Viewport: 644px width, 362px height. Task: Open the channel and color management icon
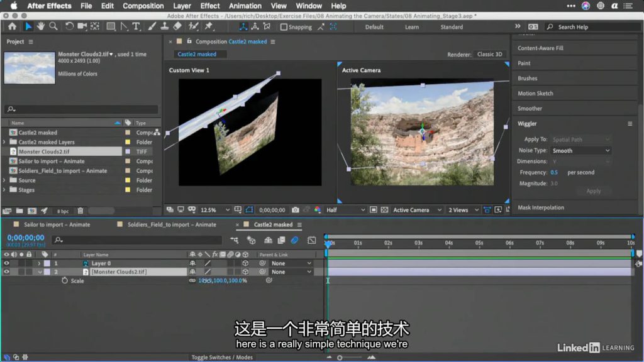pos(318,210)
